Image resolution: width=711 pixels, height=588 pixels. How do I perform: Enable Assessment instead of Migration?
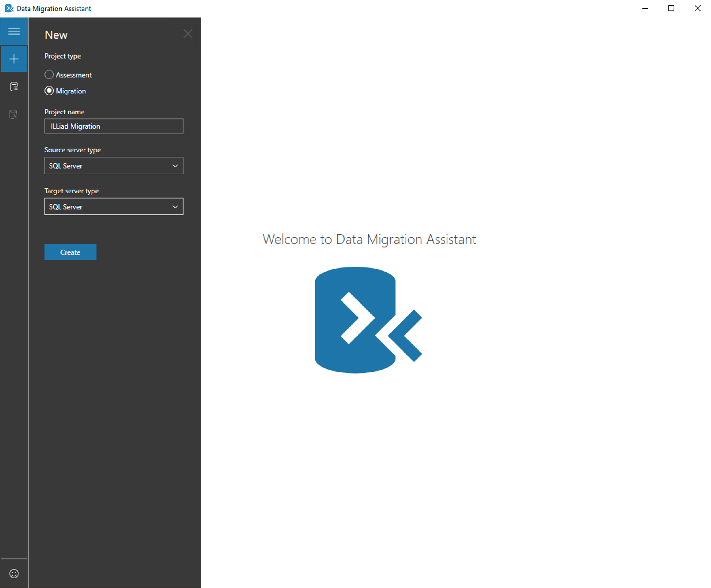click(x=49, y=75)
